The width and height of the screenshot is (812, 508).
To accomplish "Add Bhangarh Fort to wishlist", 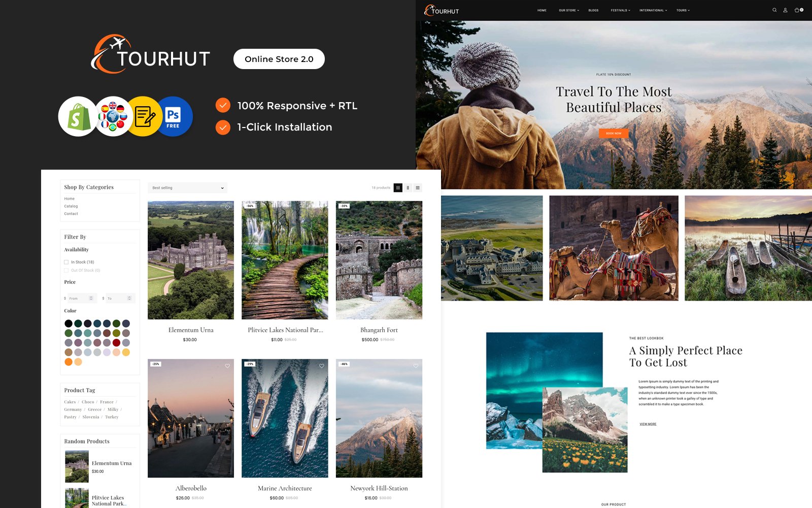I will click(x=416, y=208).
